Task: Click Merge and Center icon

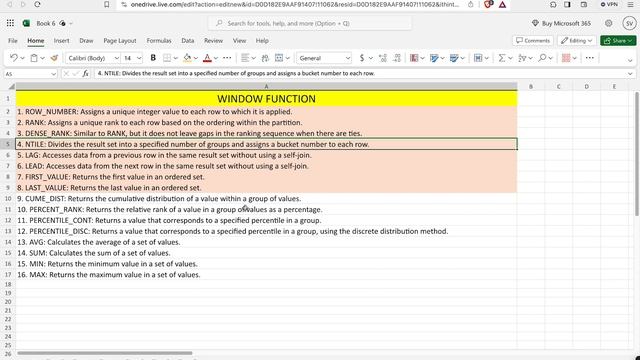Action: click(x=279, y=58)
